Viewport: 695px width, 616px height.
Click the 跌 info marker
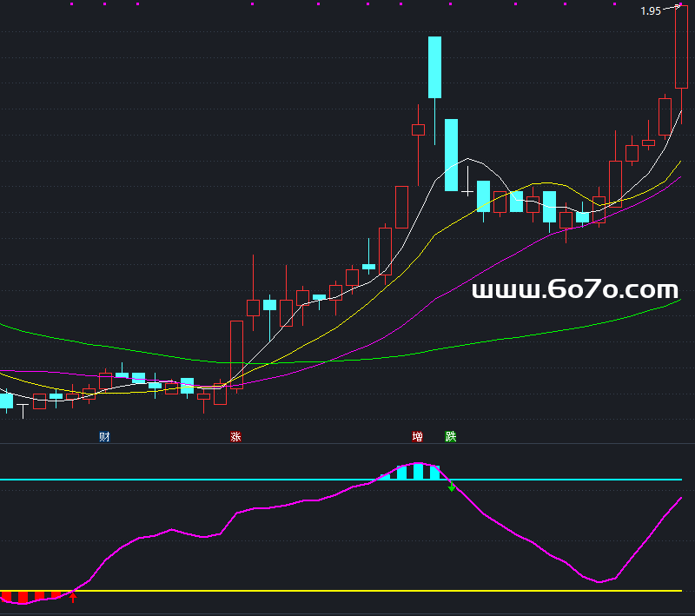[x=451, y=436]
